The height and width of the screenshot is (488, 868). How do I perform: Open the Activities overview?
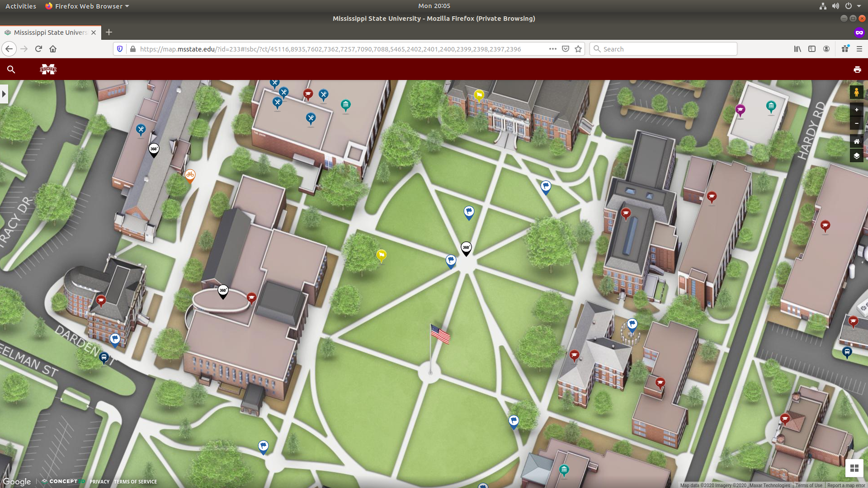coord(21,6)
